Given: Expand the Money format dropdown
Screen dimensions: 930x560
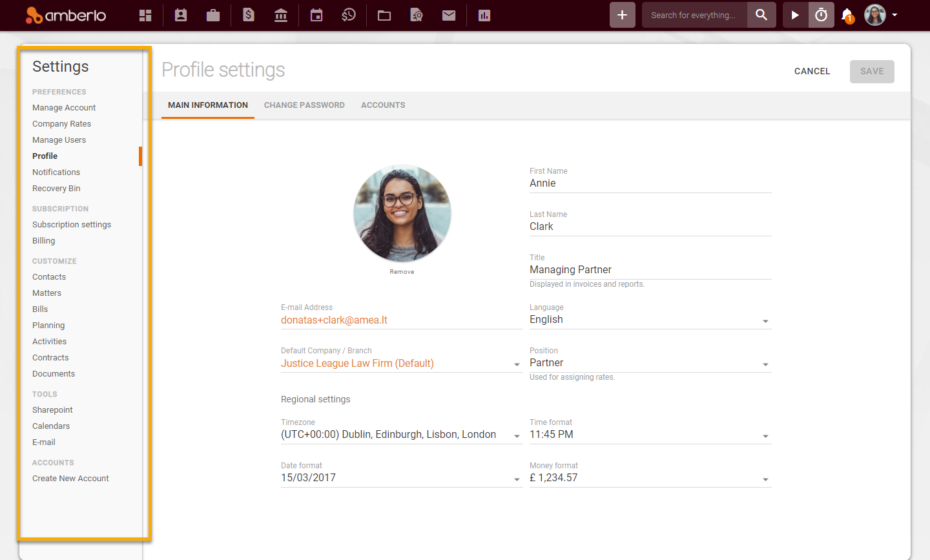Looking at the screenshot, I should coord(650,478).
